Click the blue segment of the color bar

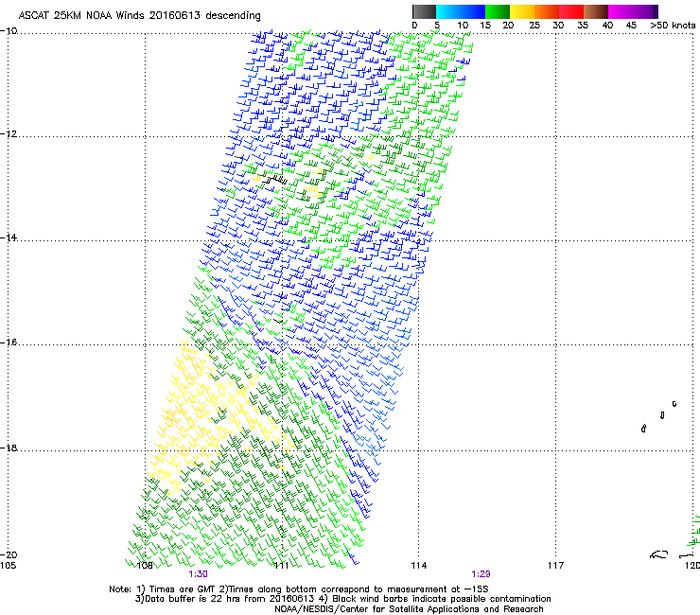pyautogui.click(x=473, y=11)
